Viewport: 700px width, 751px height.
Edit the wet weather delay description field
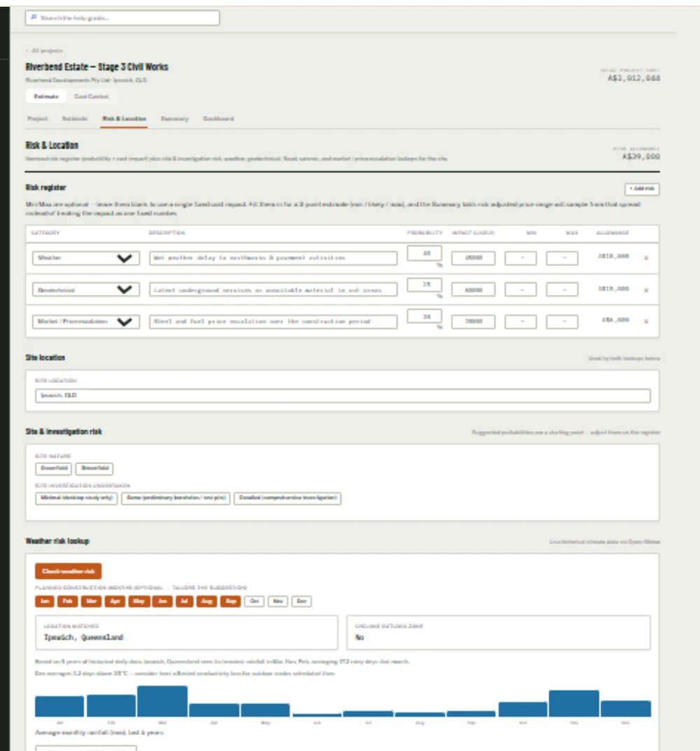[x=273, y=258]
